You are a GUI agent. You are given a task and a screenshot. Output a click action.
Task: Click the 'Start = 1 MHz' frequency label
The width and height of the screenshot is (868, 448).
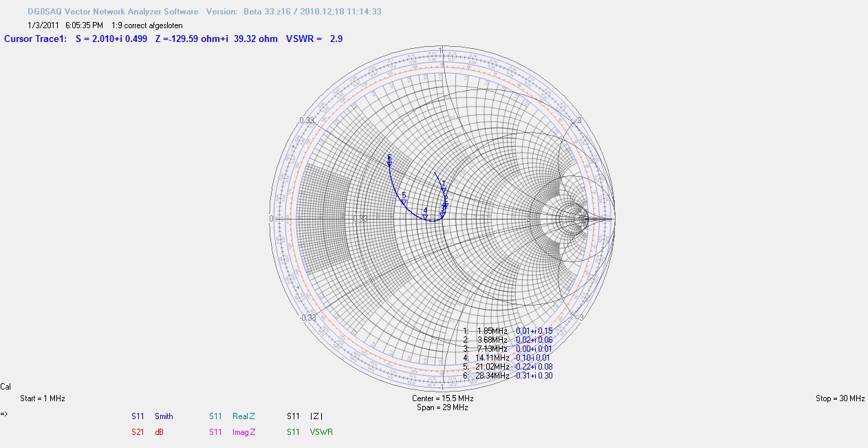[43, 398]
